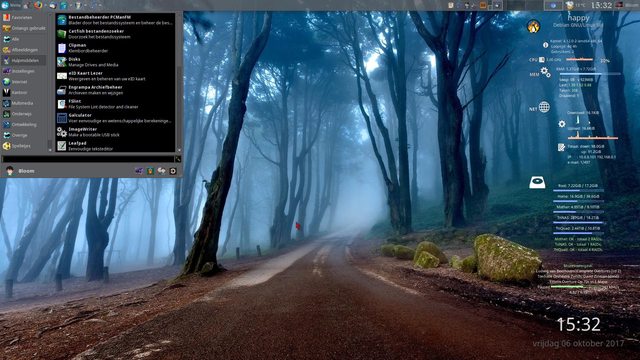The image size is (640, 360).
Task: Click the menu search input field
Action: coord(88,159)
